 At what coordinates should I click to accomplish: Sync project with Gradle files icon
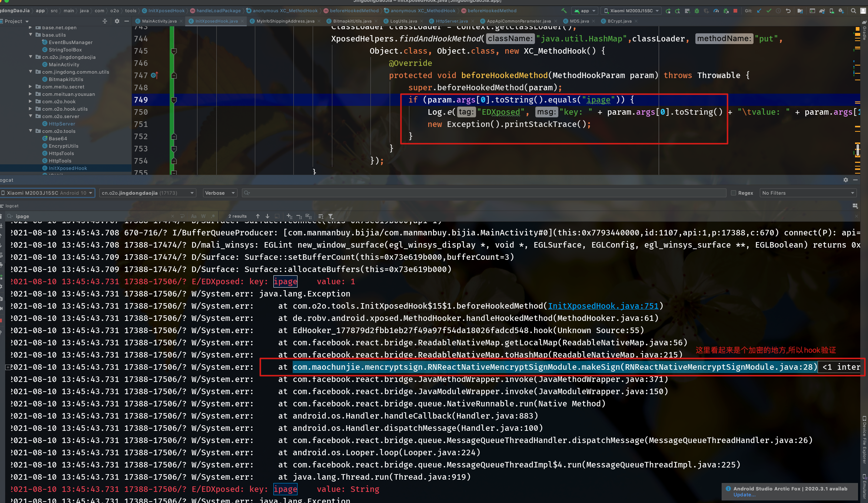click(822, 11)
